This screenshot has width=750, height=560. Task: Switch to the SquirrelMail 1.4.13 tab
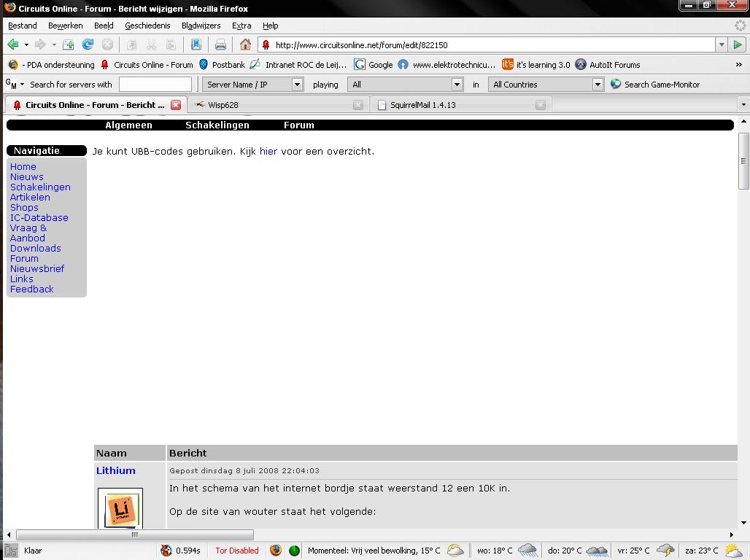pyautogui.click(x=423, y=105)
